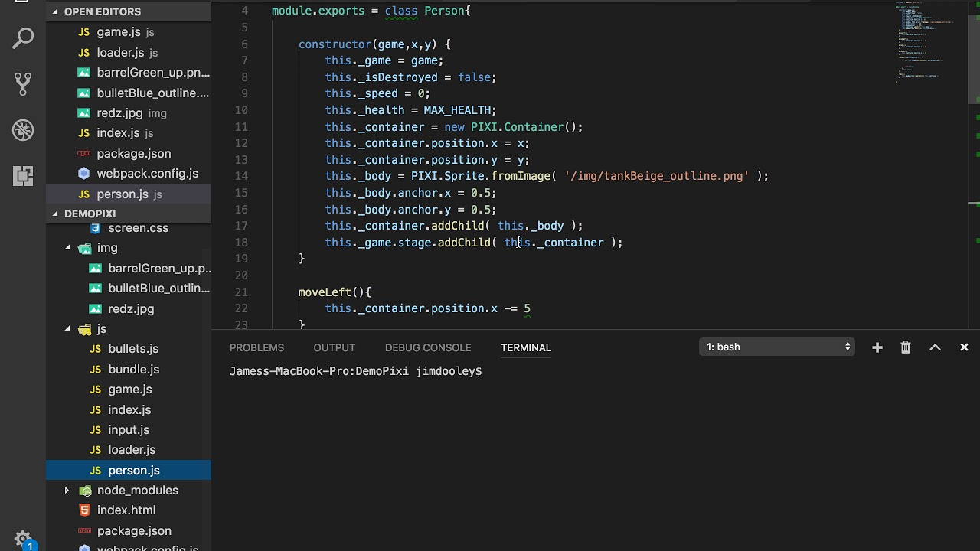Open the Manage settings gear
This screenshot has height=551, width=980.
coord(23,538)
